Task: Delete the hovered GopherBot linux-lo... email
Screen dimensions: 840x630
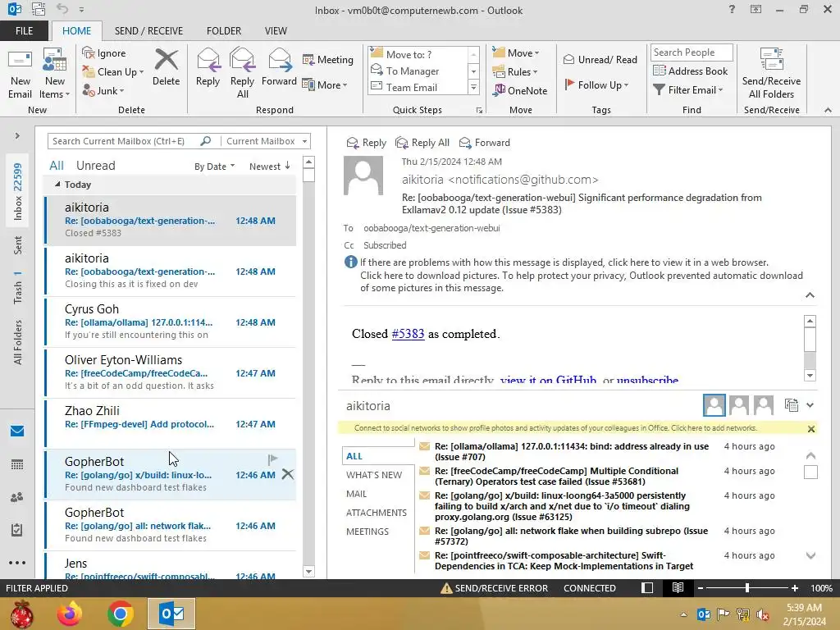Action: pyautogui.click(x=288, y=474)
